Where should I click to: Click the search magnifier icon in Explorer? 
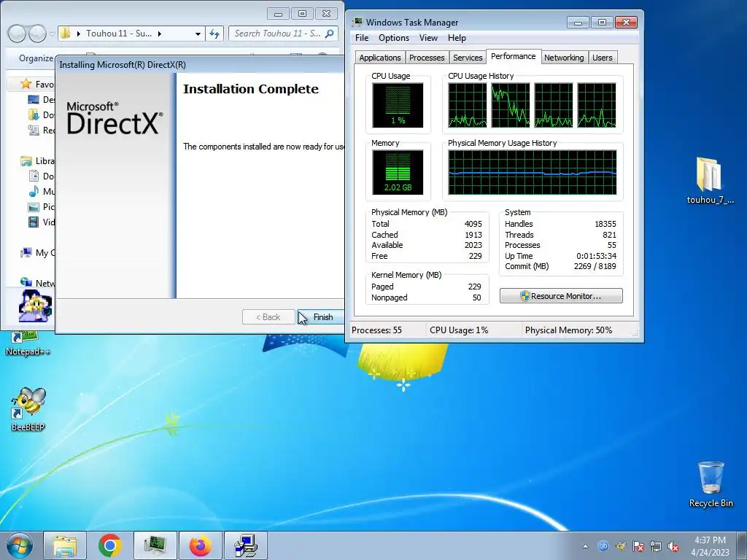pos(329,34)
